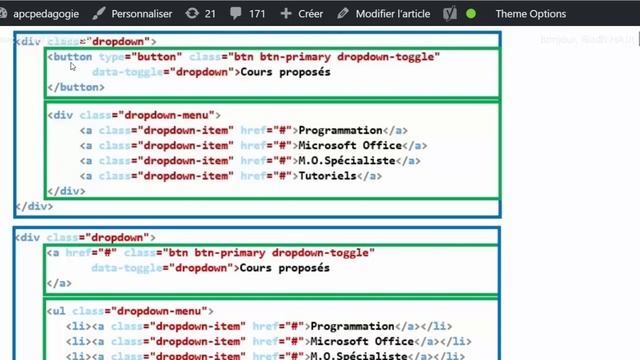Click the updates refresh icon

[192, 13]
